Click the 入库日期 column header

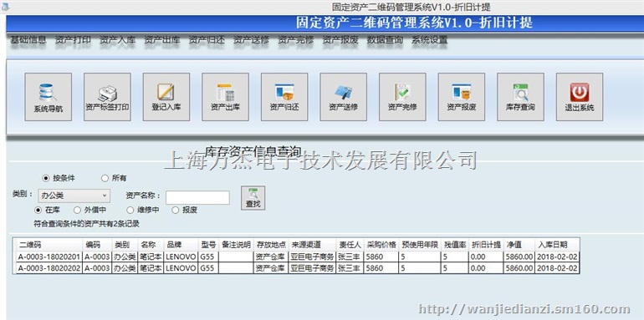[557, 245]
